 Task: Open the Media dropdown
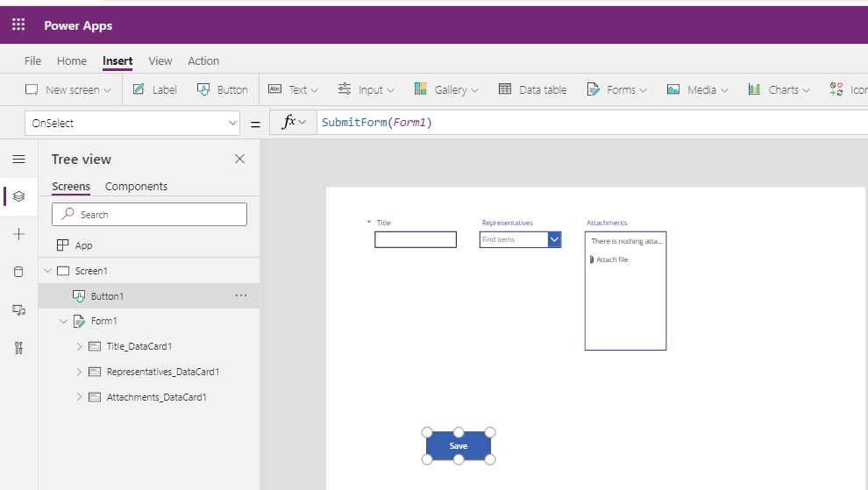[x=698, y=89]
